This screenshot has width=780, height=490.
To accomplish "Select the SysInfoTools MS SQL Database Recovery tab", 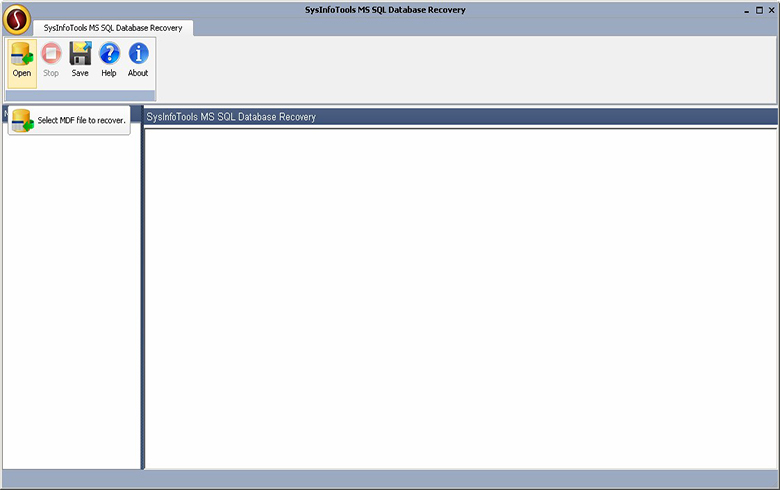I will pyautogui.click(x=113, y=28).
